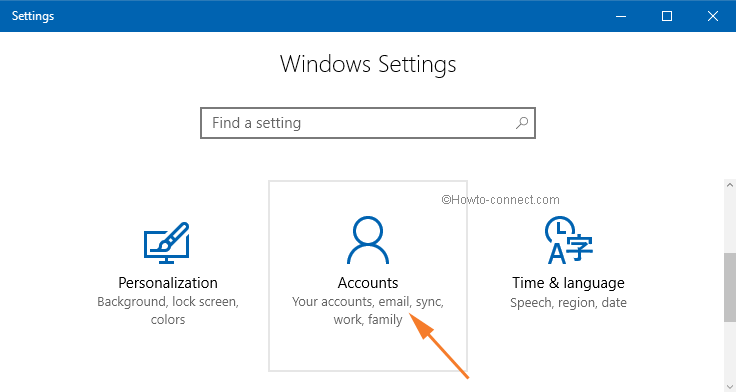Select the Time & language title text
The height and width of the screenshot is (392, 736).
568,283
